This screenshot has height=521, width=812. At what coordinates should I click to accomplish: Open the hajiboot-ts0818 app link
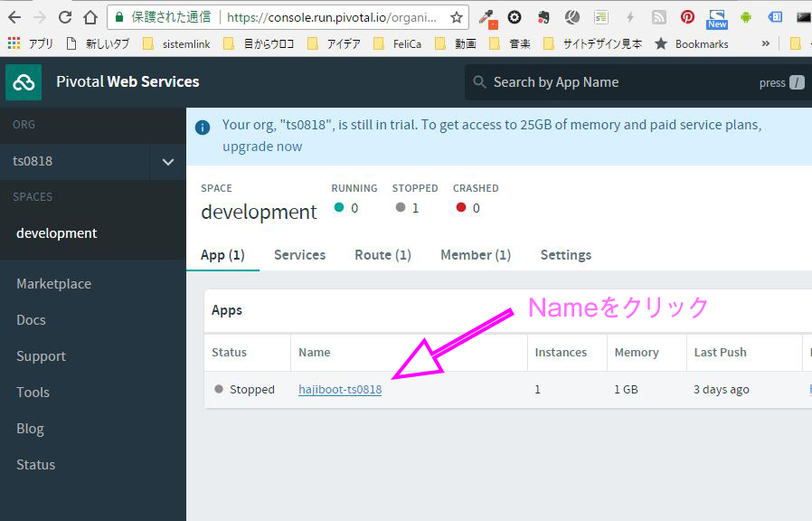tap(340, 390)
